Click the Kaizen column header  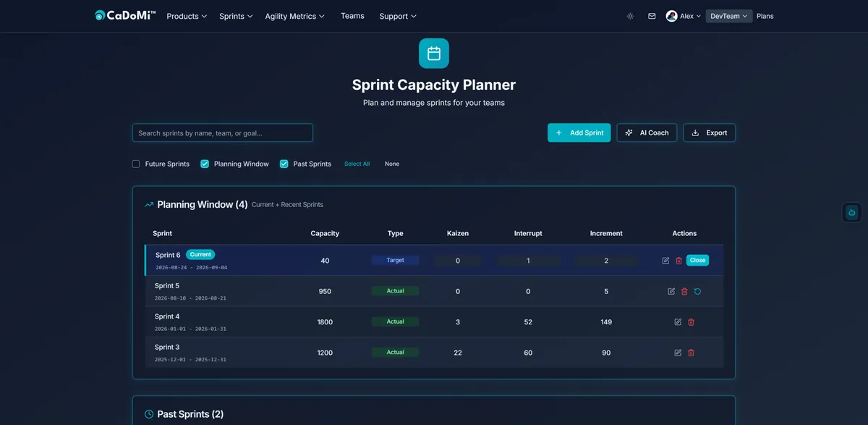point(458,233)
